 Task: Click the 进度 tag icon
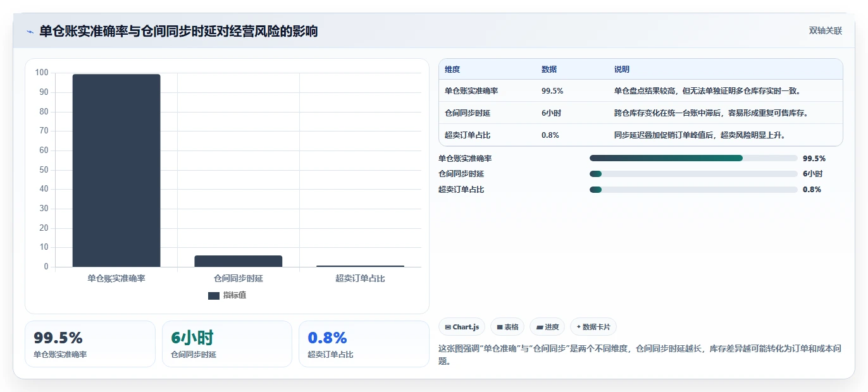(x=540, y=328)
